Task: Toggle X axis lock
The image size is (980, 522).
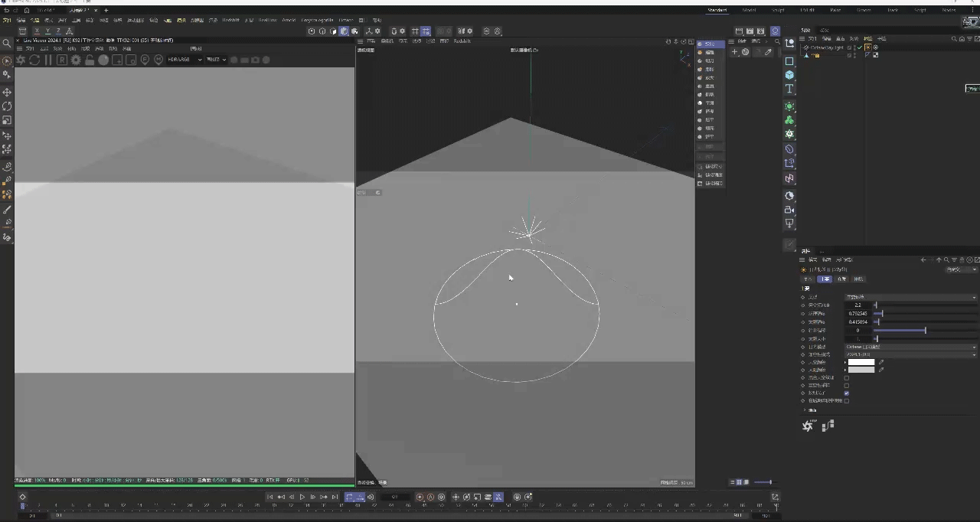Action: coord(36,31)
